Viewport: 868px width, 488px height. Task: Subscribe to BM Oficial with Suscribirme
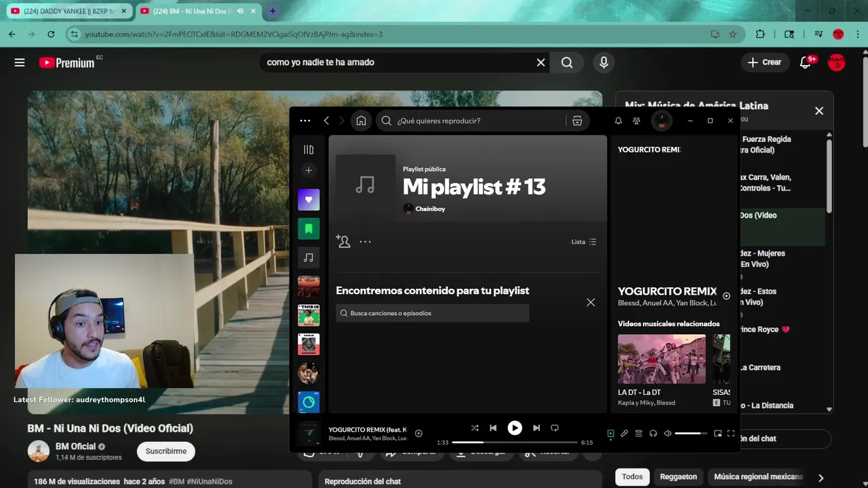(x=166, y=451)
